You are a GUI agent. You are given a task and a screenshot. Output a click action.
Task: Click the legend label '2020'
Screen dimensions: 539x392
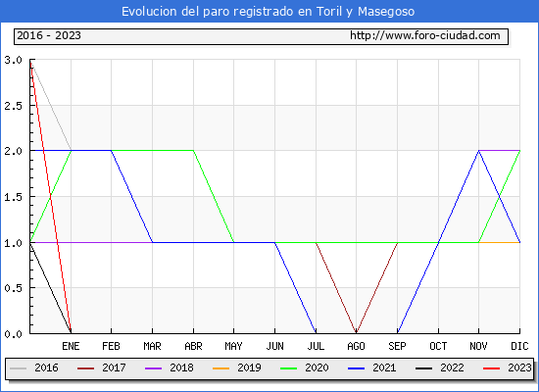click(x=317, y=367)
